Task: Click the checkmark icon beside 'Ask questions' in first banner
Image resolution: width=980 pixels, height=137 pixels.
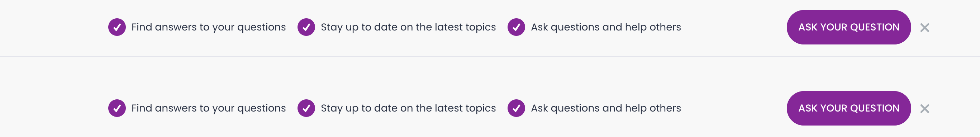Action: (516, 27)
